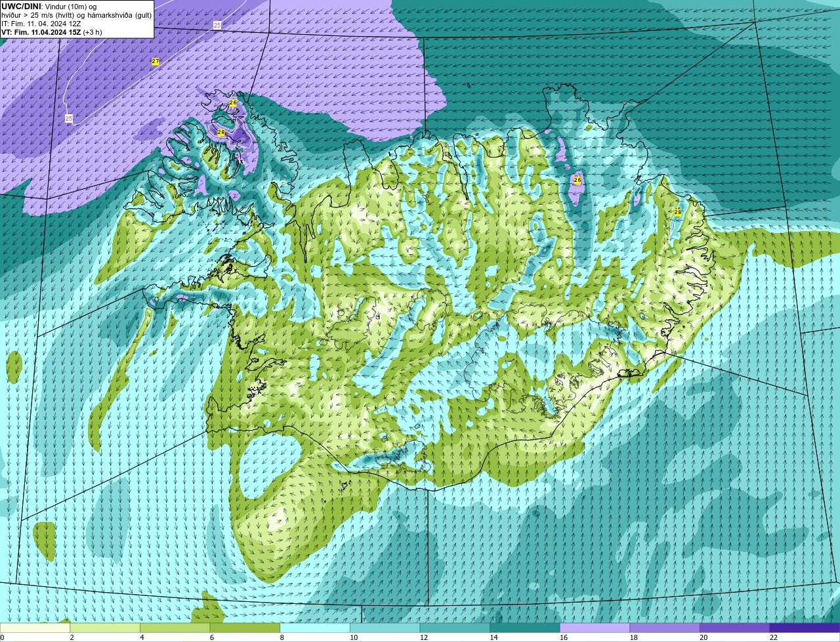
Task: Click the "UWC/DINI: Vindur (10m) og" title line
Action: click(x=49, y=7)
